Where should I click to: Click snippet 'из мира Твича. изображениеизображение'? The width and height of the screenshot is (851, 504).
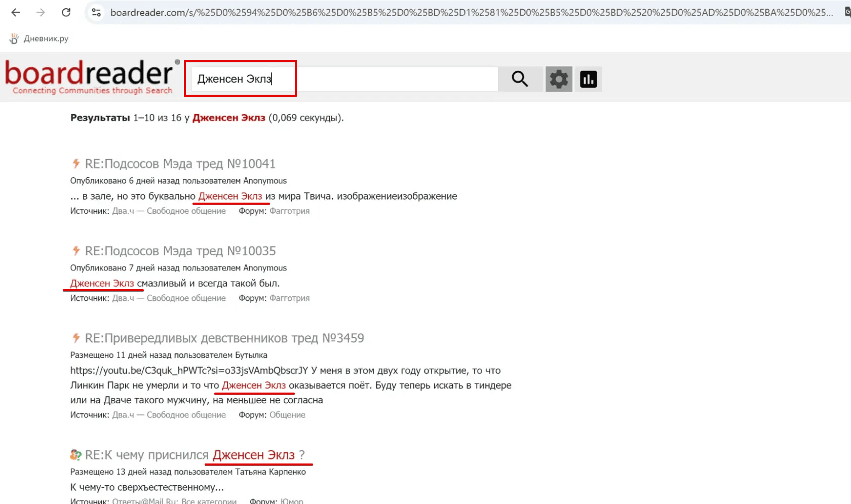pos(361,196)
